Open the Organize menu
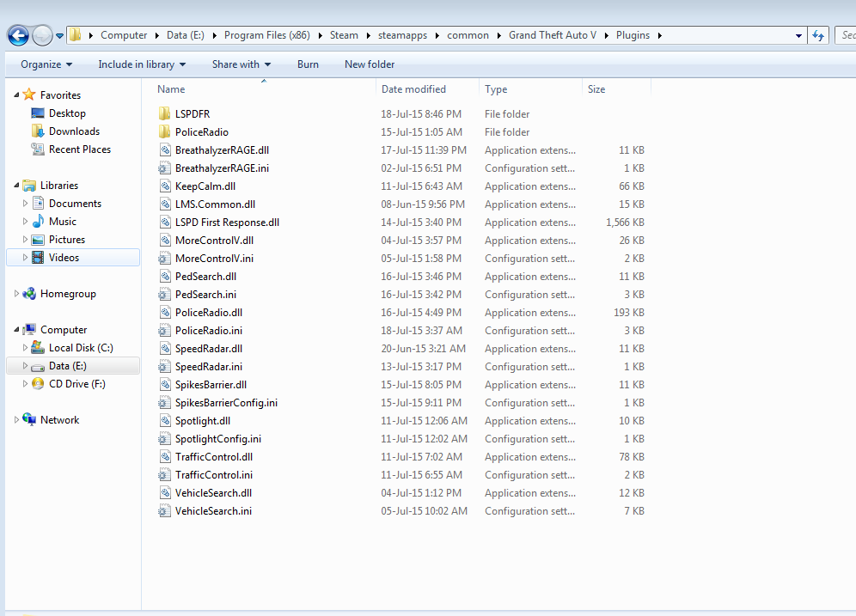The width and height of the screenshot is (856, 616). tap(46, 64)
